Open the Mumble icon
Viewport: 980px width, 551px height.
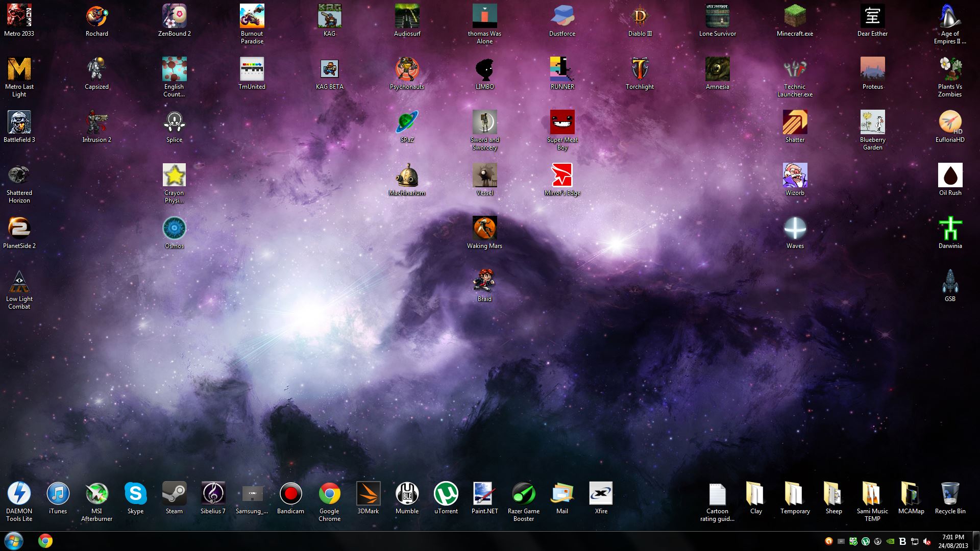point(407,499)
